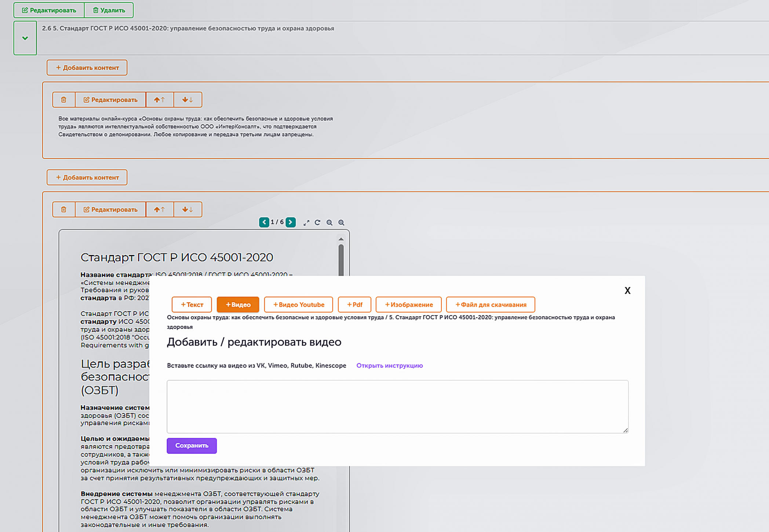Collapse section 2.6 with the green chevron
The height and width of the screenshot is (532, 769).
(x=25, y=38)
